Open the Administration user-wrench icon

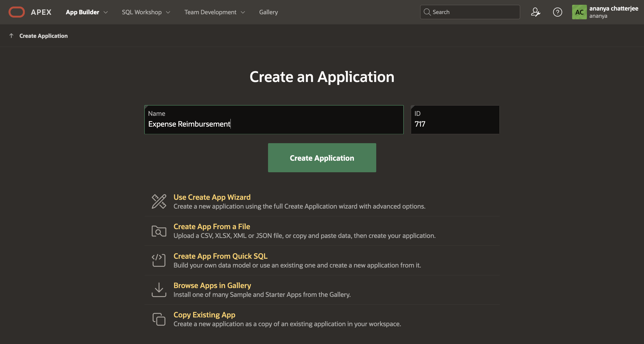535,12
